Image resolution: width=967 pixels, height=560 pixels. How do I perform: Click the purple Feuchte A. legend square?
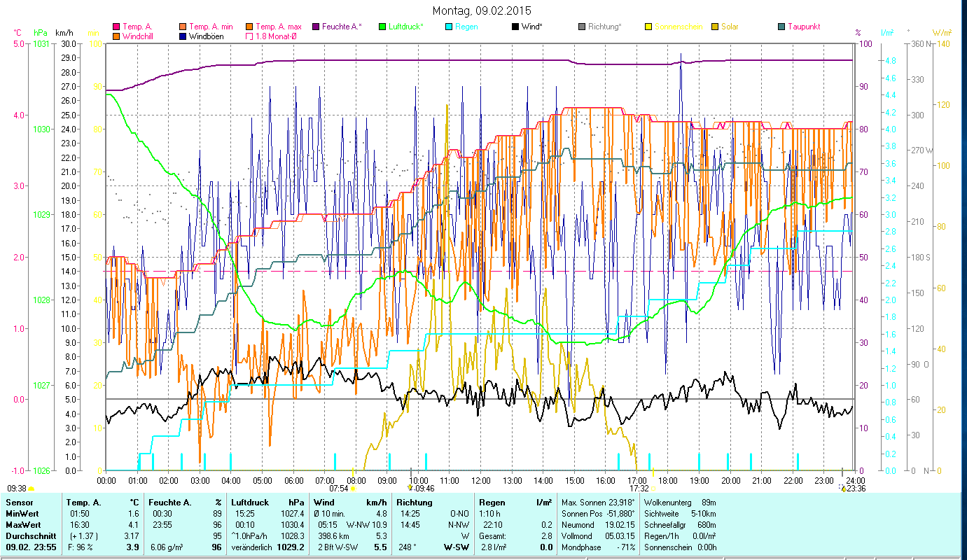316,27
